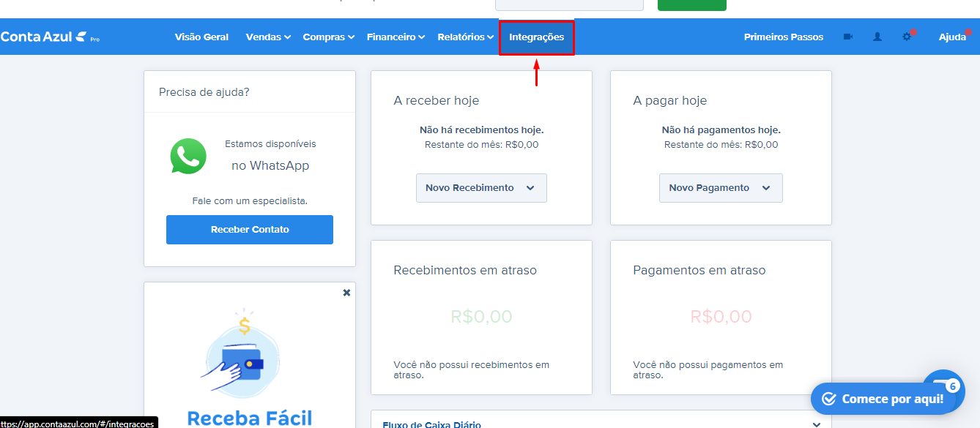Dismiss the Receba Fácil promo card
The height and width of the screenshot is (428, 980).
(x=346, y=292)
